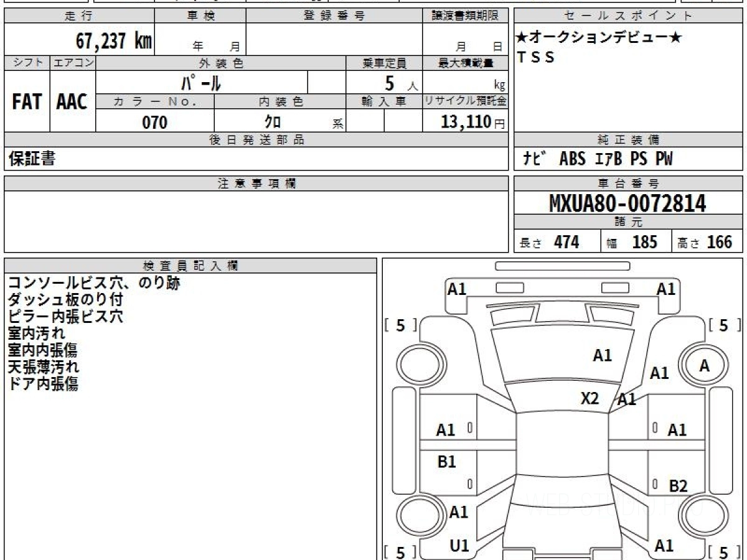Click the パール exterior color value
This screenshot has width=747, height=560.
[x=200, y=82]
